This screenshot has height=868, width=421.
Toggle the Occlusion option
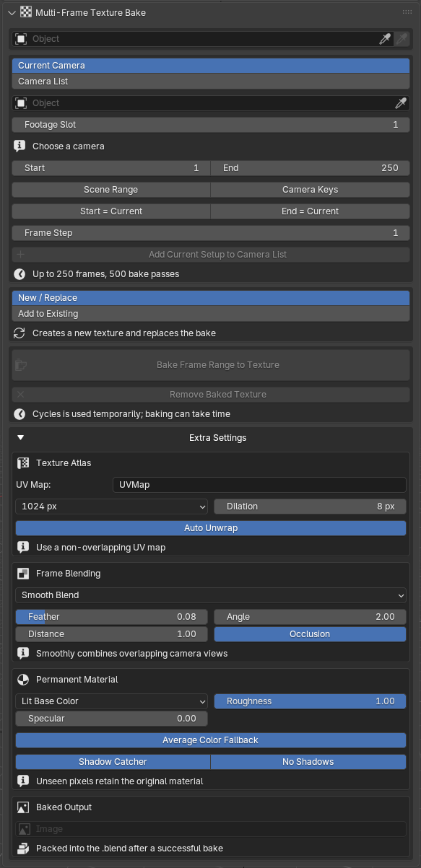coord(311,634)
